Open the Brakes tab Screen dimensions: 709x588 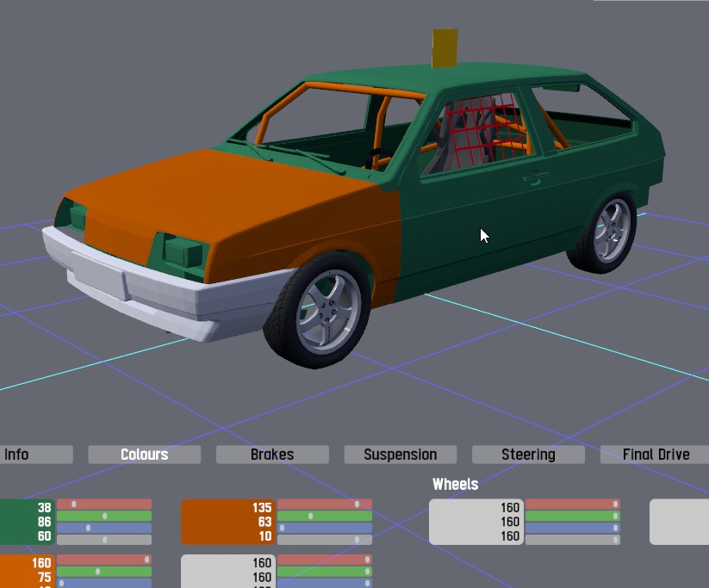click(272, 455)
